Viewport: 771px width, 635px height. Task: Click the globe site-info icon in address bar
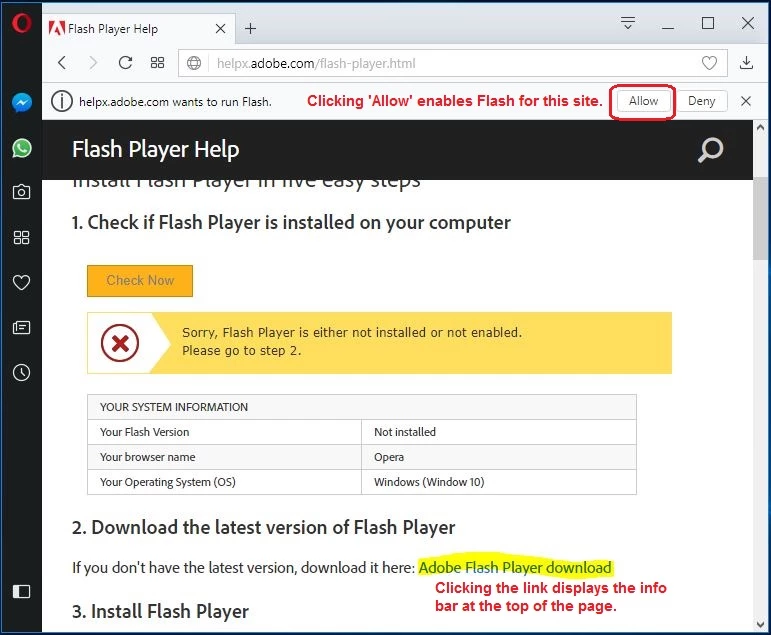pos(194,63)
